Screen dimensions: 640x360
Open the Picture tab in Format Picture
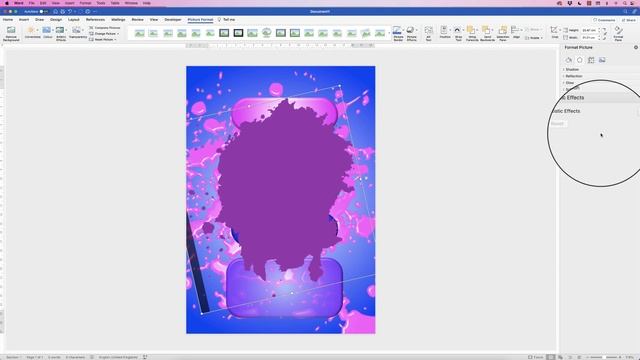coord(602,60)
